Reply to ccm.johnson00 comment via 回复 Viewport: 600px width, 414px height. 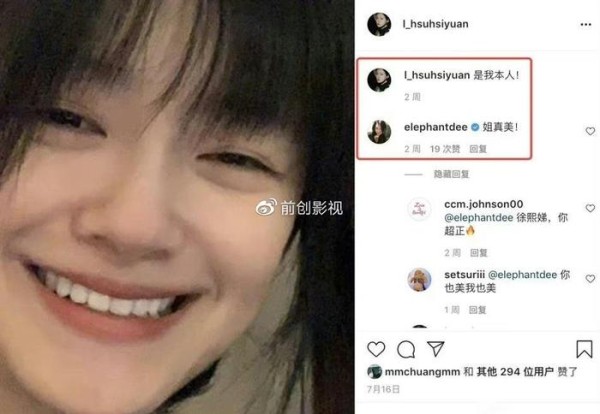point(479,253)
